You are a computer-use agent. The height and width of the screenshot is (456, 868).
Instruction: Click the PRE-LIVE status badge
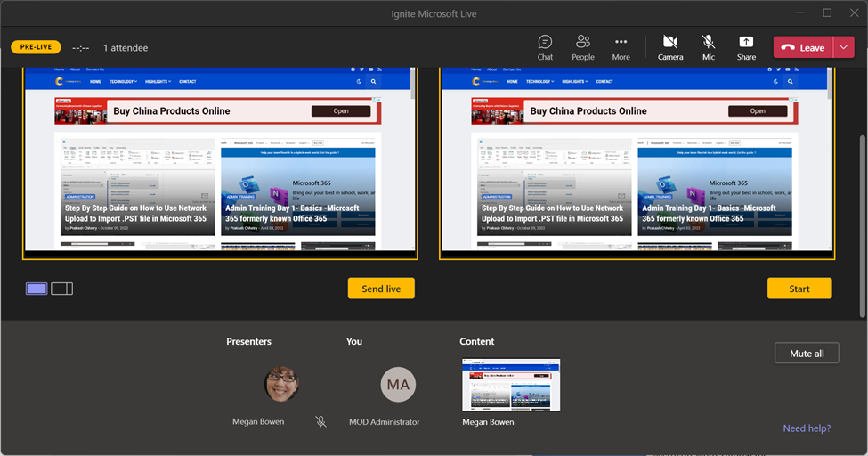coord(36,47)
